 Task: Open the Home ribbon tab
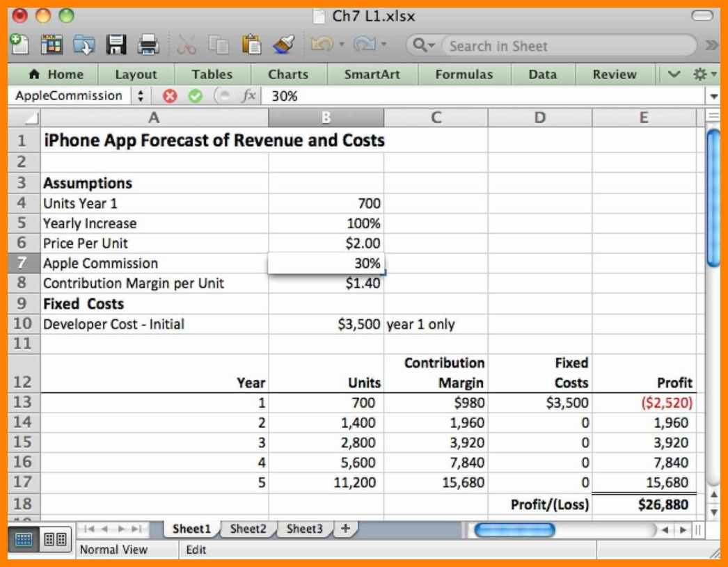pos(56,74)
